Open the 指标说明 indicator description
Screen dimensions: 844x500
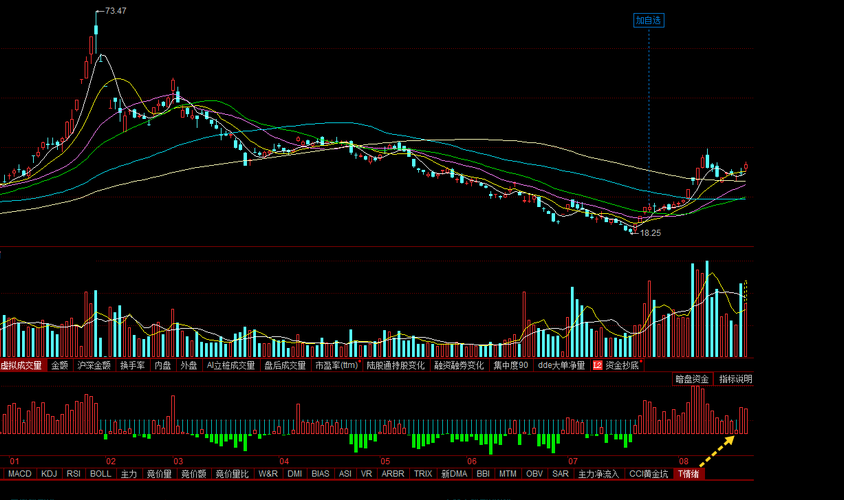coord(735,379)
